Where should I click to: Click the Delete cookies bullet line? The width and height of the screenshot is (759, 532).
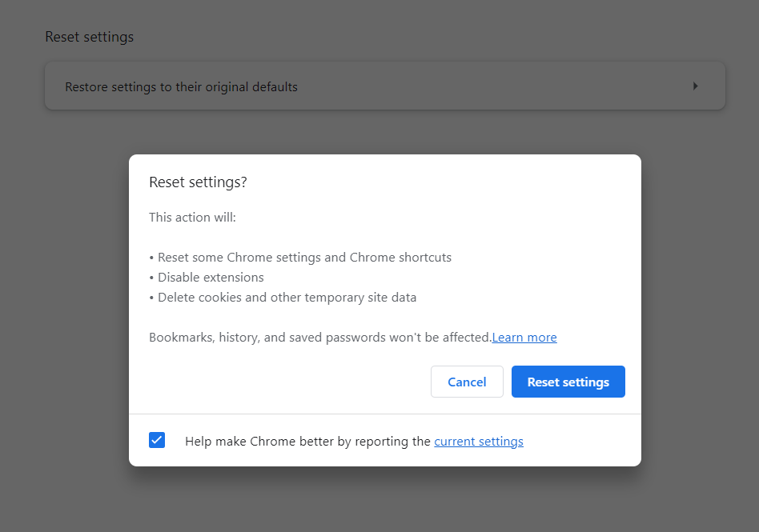coord(287,298)
